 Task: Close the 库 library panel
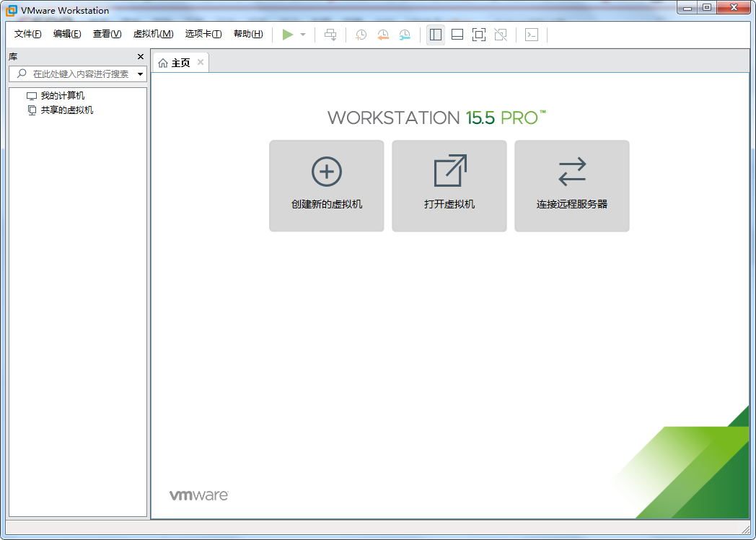point(140,56)
